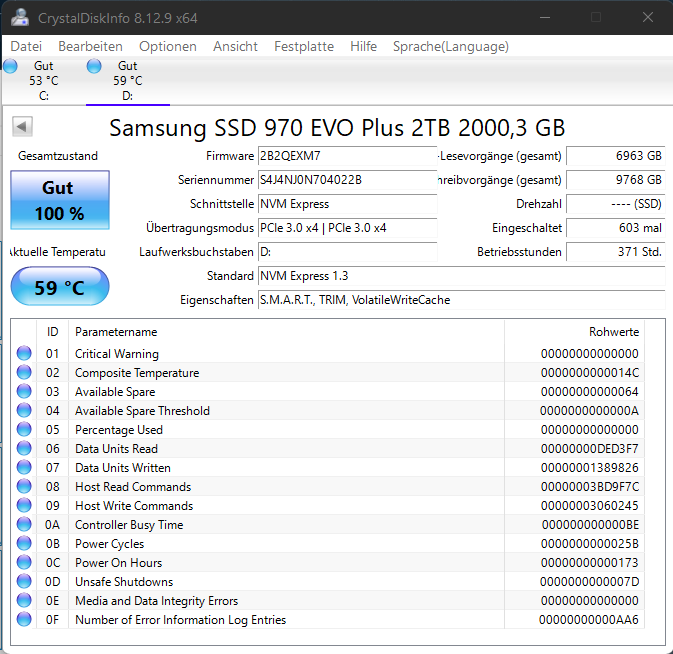
Task: Click status orb for Percentage Used row
Action: tap(24, 429)
